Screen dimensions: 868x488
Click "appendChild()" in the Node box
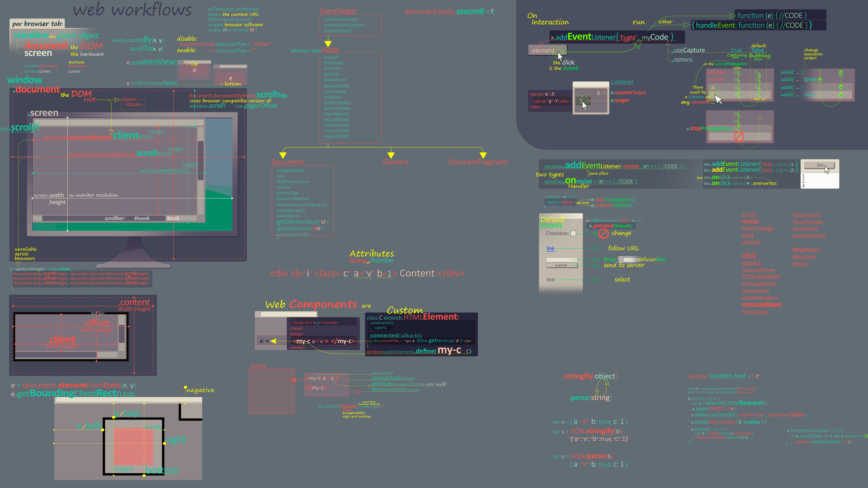336,86
